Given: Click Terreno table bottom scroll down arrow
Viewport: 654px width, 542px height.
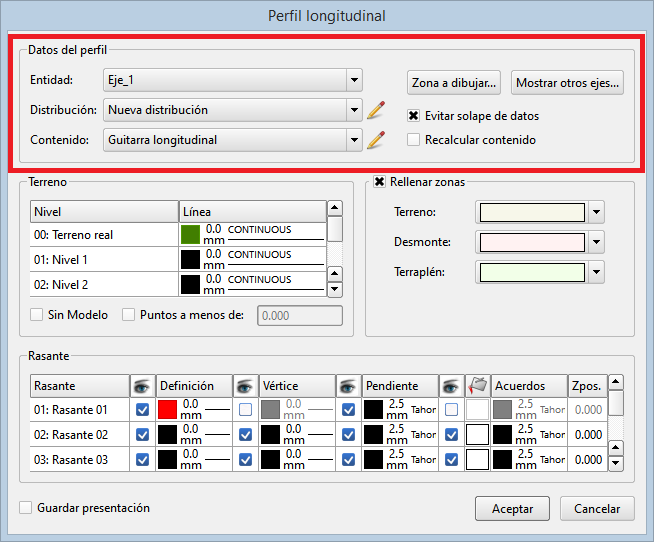Looking at the screenshot, I should click(x=335, y=289).
